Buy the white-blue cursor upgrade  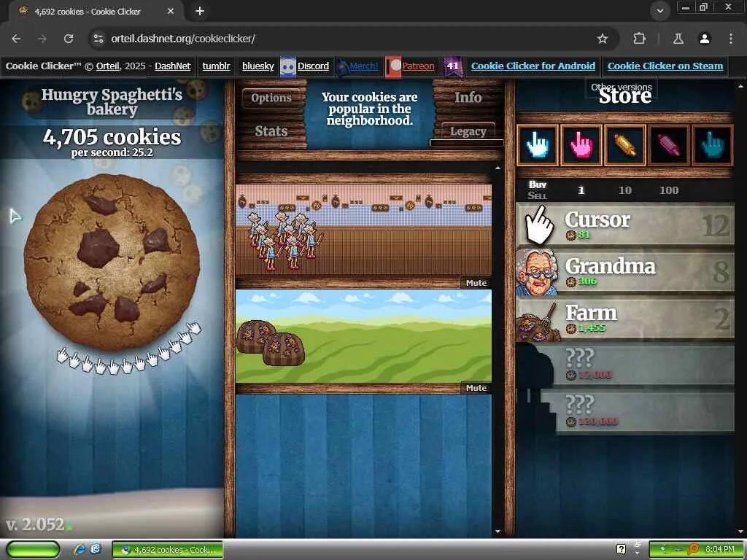(x=538, y=145)
